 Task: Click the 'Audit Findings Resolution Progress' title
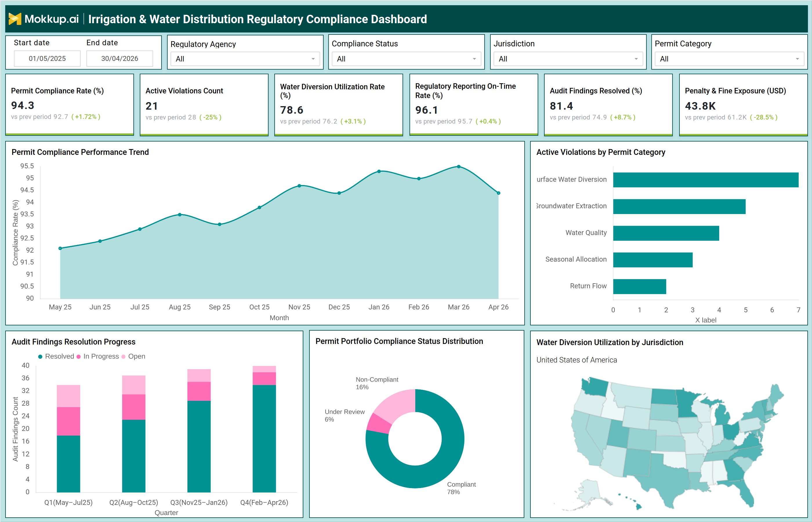click(74, 342)
